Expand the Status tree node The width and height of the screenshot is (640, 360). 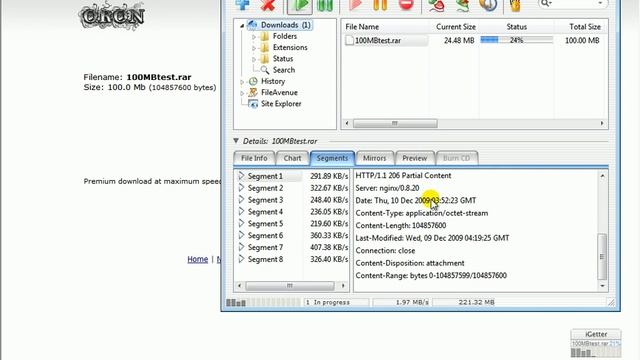[x=253, y=59]
